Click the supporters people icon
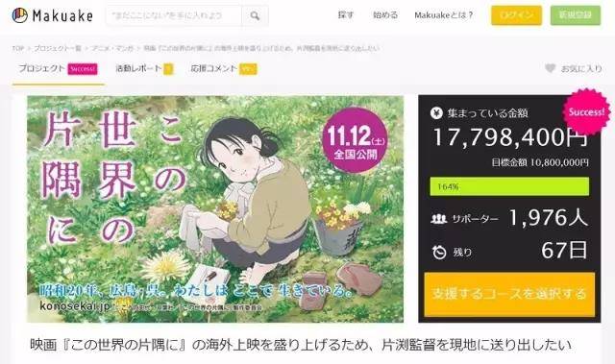 coord(438,218)
